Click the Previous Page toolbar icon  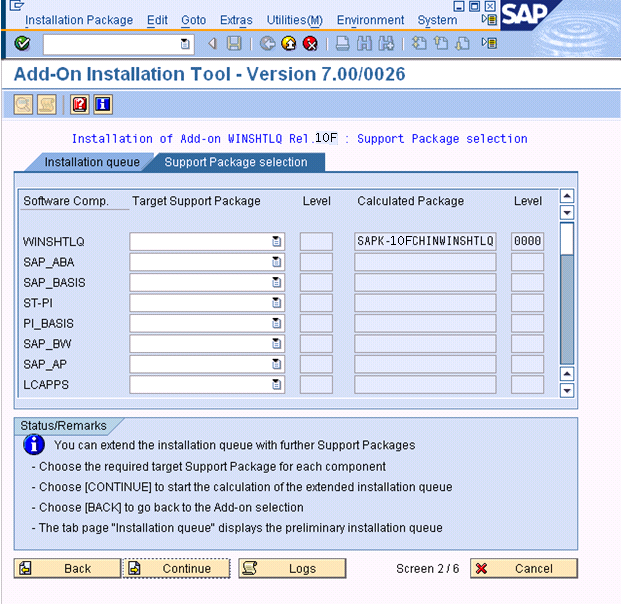click(440, 43)
